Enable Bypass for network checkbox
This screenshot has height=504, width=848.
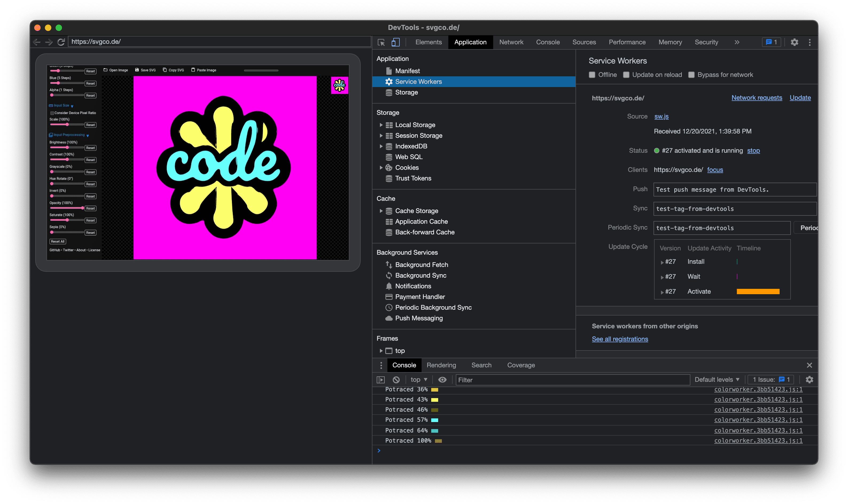[691, 74]
